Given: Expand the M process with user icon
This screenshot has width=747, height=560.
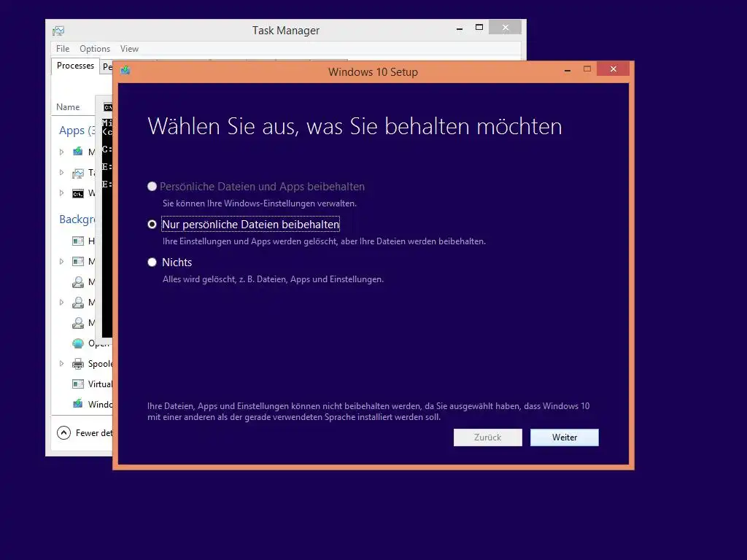Looking at the screenshot, I should coord(61,303).
